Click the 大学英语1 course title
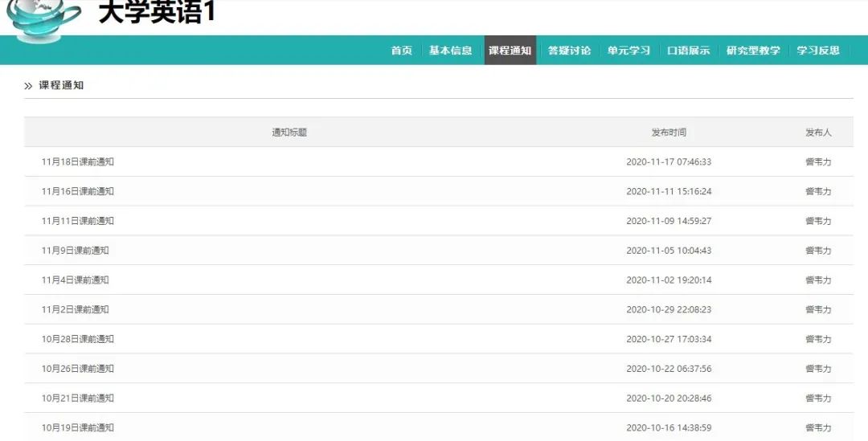 157,12
